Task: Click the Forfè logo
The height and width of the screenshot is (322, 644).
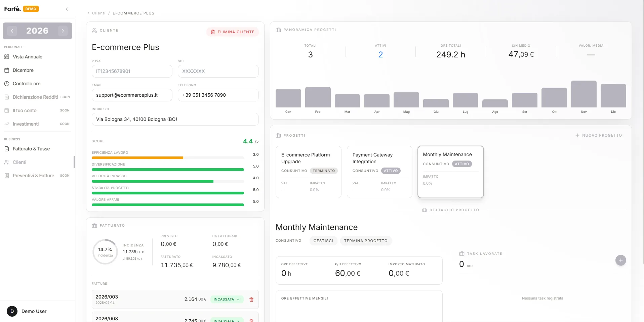Action: [12, 9]
